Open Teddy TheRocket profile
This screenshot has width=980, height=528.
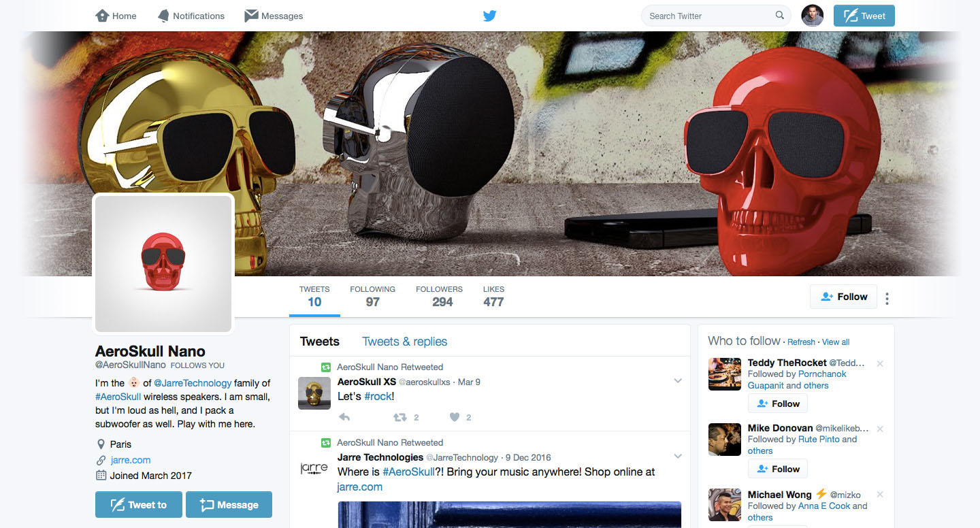[x=787, y=363]
